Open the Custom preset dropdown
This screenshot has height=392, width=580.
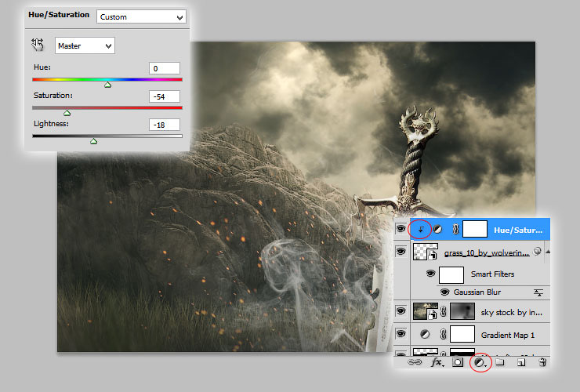tap(141, 17)
